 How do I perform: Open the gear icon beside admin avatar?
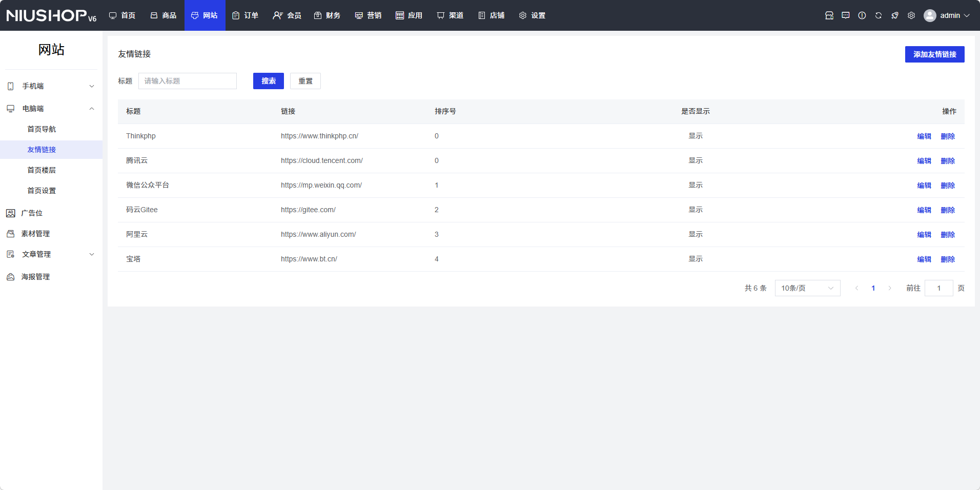pos(911,15)
